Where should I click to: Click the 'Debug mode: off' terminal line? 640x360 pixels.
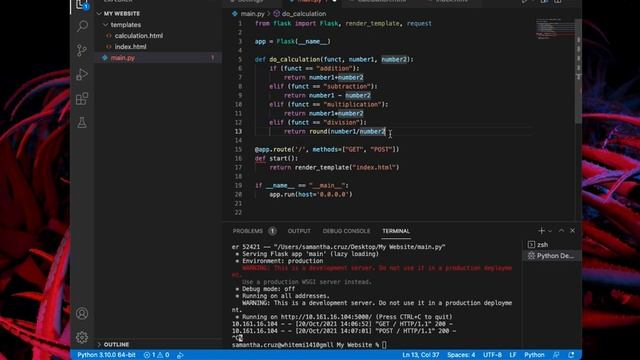point(265,289)
